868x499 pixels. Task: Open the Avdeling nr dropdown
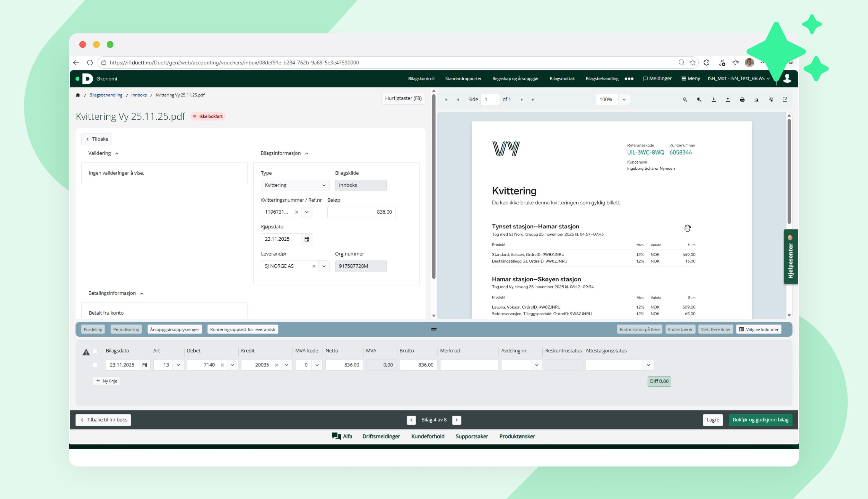tap(537, 365)
